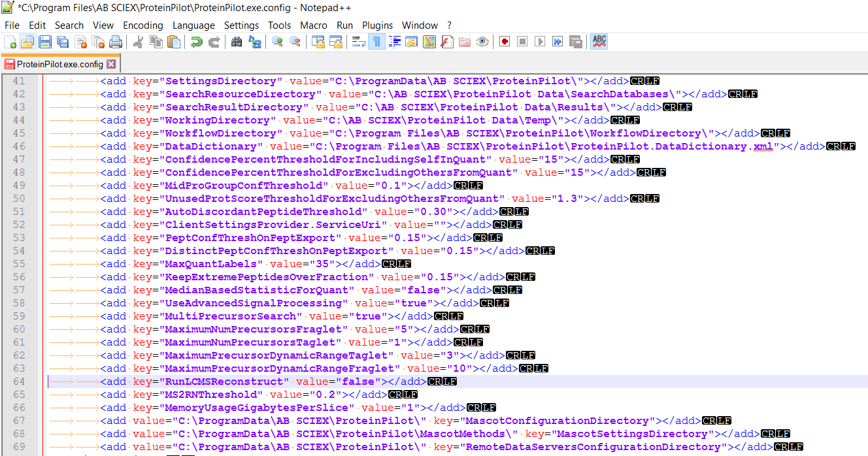Stop recording the macro
868x456 pixels.
coord(522,42)
